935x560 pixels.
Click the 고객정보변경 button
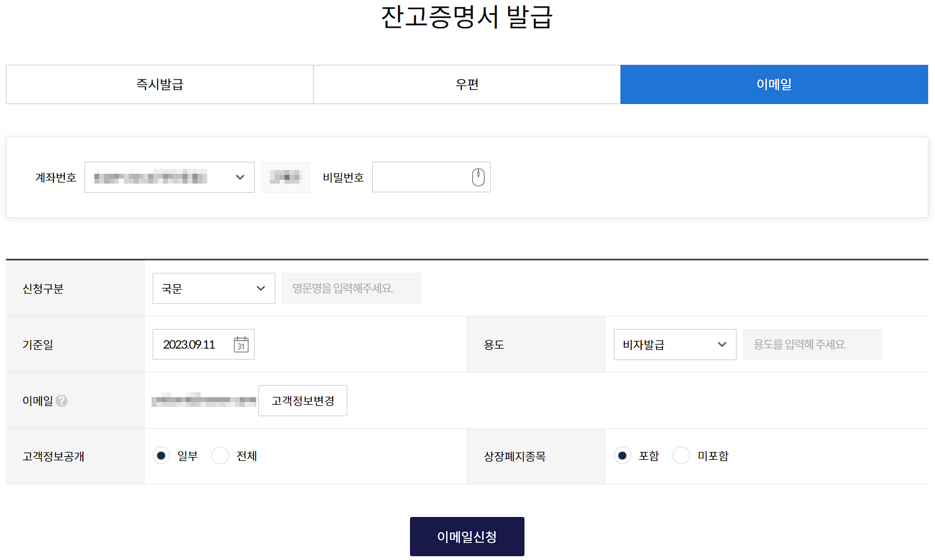coord(303,400)
